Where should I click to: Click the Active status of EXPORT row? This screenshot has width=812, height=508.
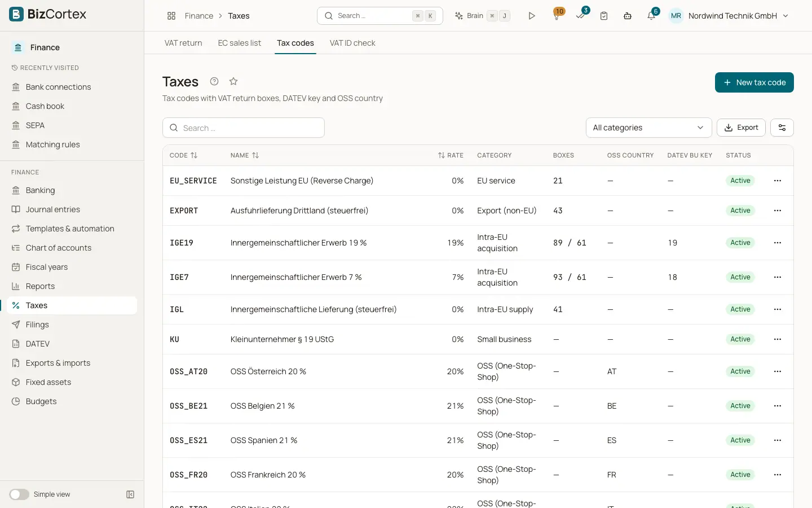[x=740, y=211]
